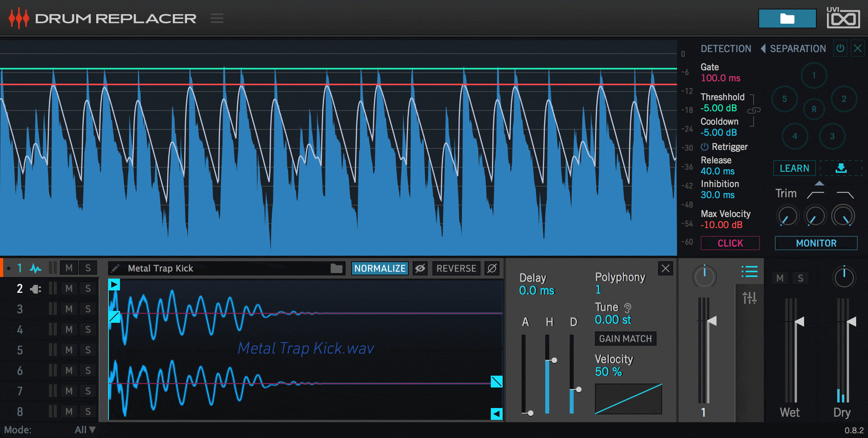The width and height of the screenshot is (868, 438).
Task: Toggle the REVERSE button
Action: 456,268
